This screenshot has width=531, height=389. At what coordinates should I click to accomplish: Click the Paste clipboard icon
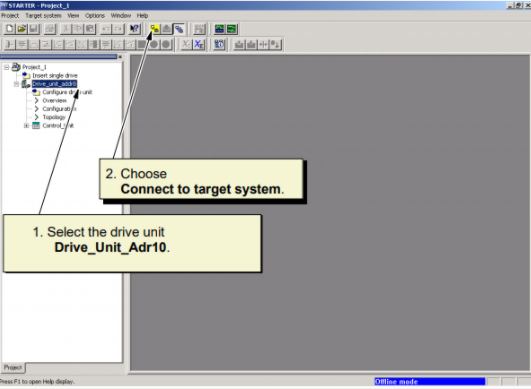pos(90,29)
